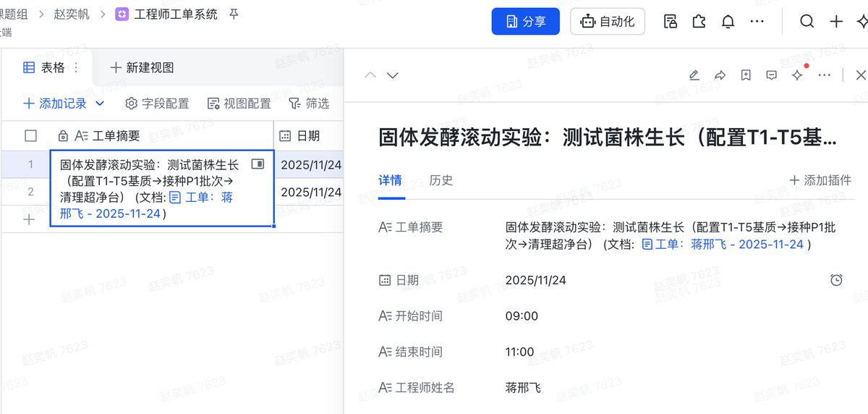Click the alarm reminder icon beside the date
The width and height of the screenshot is (868, 414).
click(x=836, y=280)
